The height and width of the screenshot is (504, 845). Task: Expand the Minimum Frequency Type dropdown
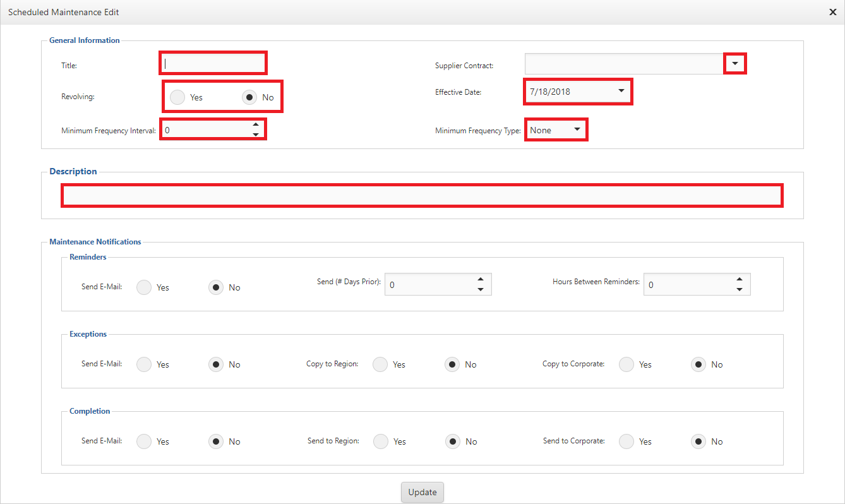[577, 129]
